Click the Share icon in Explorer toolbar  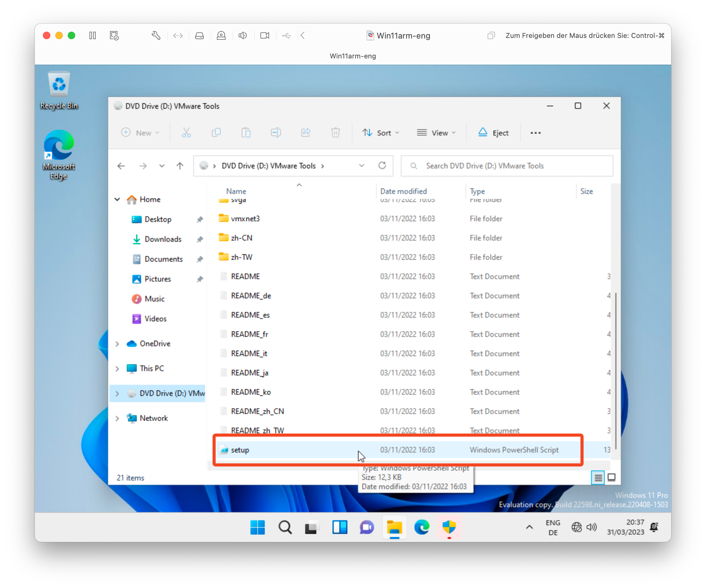tap(305, 133)
